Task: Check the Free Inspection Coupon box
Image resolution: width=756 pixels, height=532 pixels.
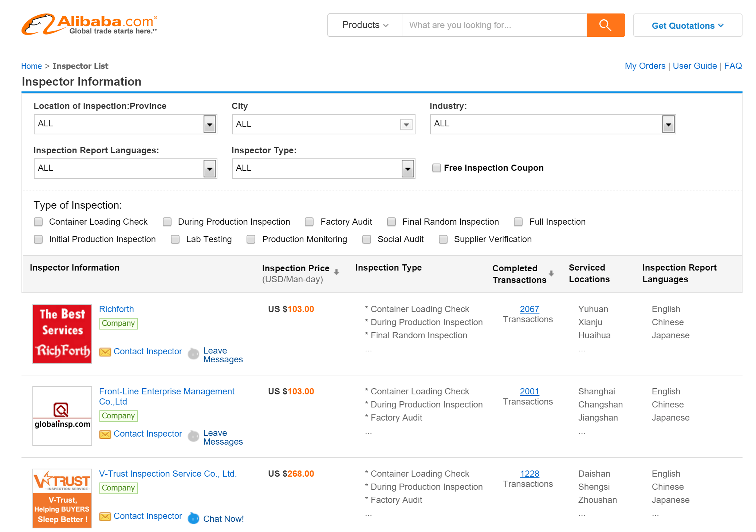Action: point(436,168)
